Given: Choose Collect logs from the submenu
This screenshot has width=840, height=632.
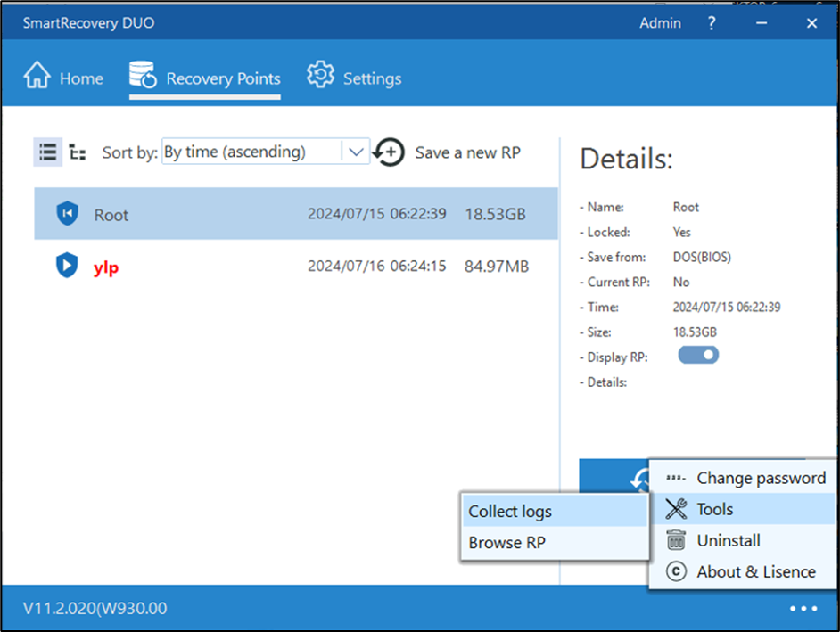Looking at the screenshot, I should (x=511, y=511).
